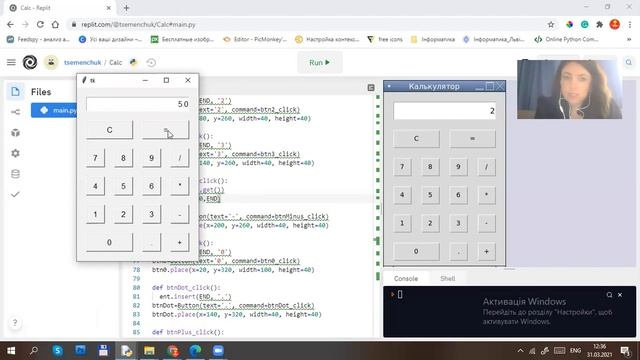
Task: Open the Packages cube icon in sidebar
Action: pos(16,133)
